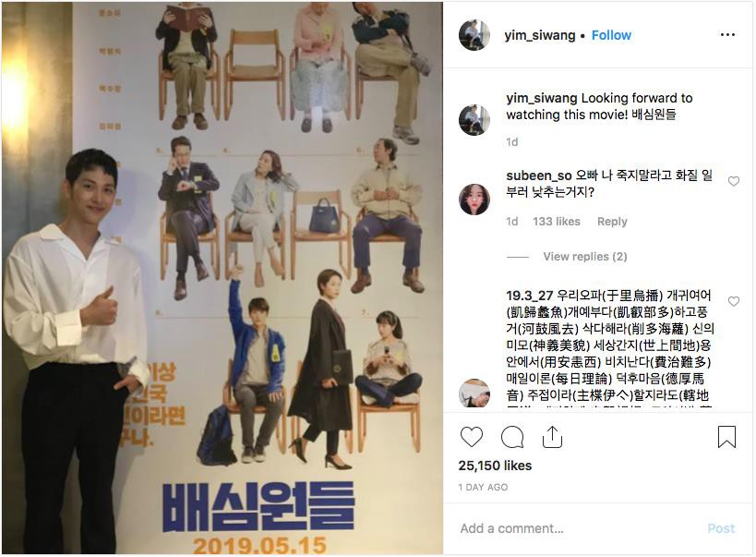Open 19.3_27 commenter avatar
The height and width of the screenshot is (557, 756).
click(x=474, y=393)
